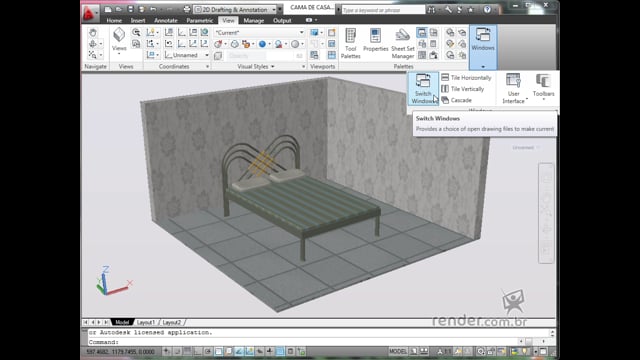Open the User Interface dropdown
640x360 pixels.
click(x=513, y=89)
